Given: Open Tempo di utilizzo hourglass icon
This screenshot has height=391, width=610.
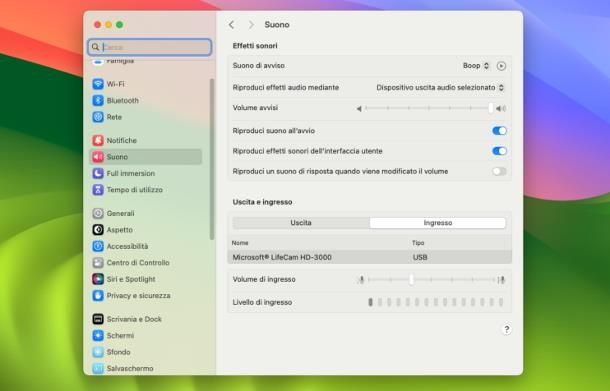Looking at the screenshot, I should click(x=98, y=189).
